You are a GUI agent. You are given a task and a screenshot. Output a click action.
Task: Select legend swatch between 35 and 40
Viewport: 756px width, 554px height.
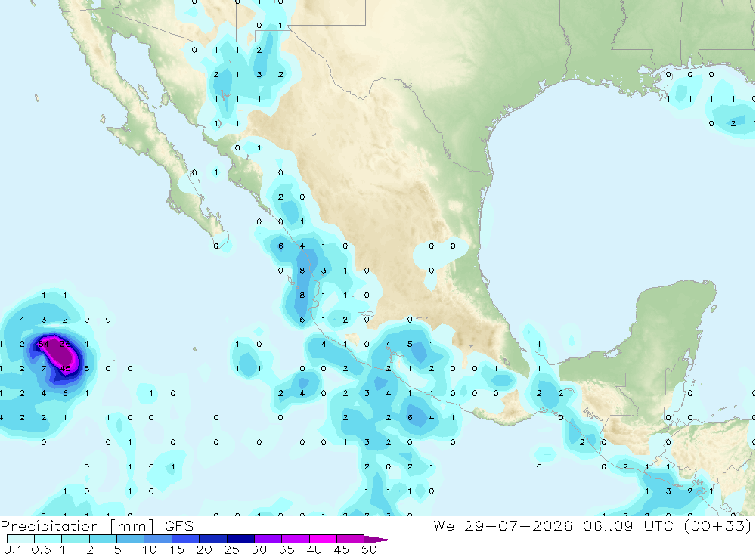coord(296,539)
